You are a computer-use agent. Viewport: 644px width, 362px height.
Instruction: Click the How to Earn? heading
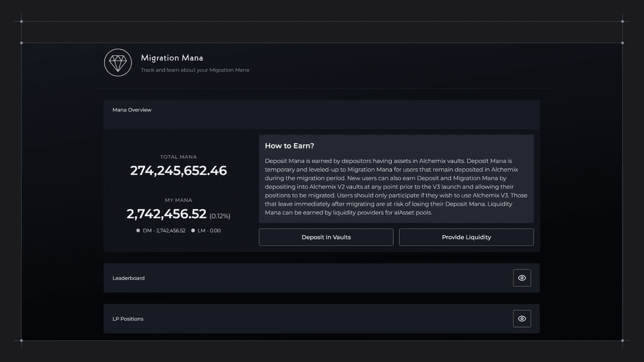pos(289,146)
